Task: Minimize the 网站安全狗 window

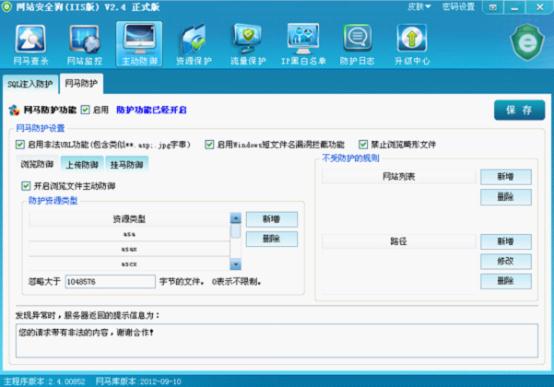Action: [514, 7]
